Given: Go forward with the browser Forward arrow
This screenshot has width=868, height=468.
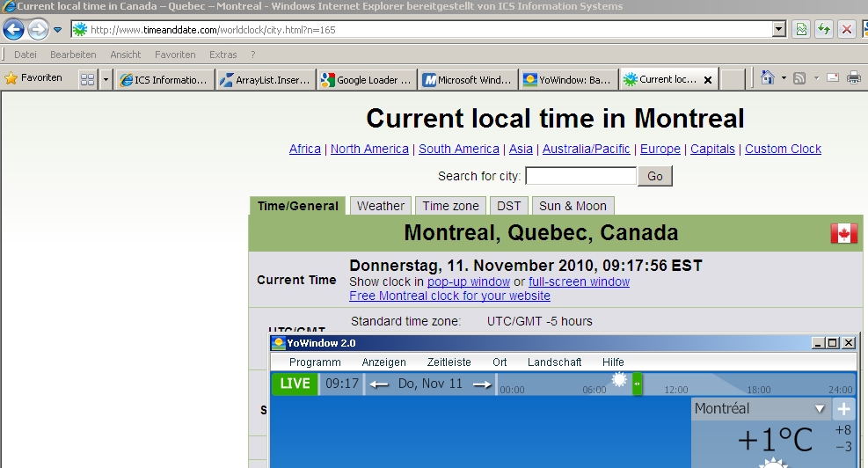Looking at the screenshot, I should tap(38, 29).
